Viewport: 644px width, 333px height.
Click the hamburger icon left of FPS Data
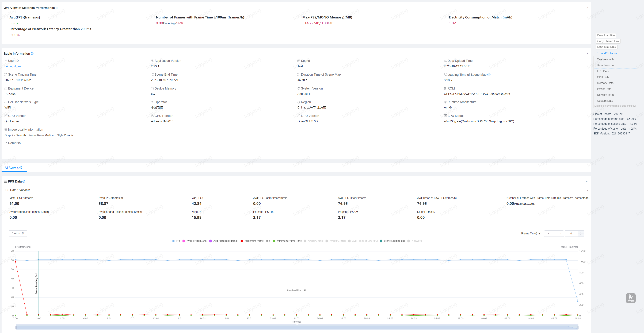5,182
